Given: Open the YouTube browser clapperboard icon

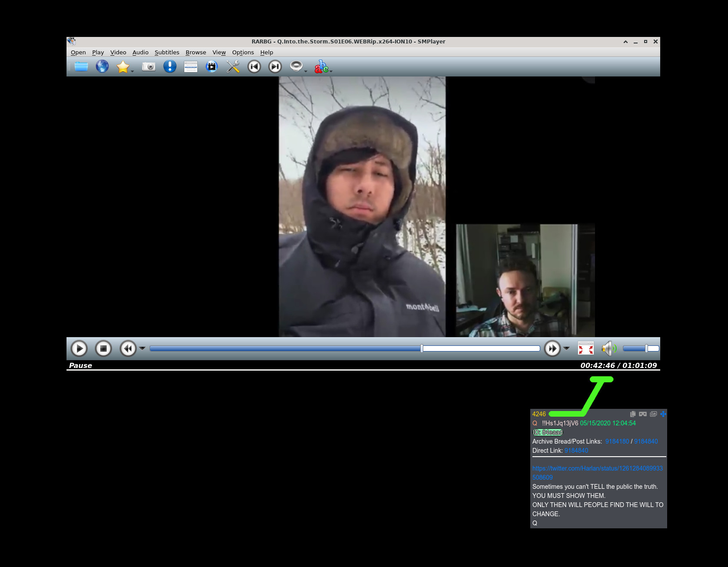Looking at the screenshot, I should (212, 66).
